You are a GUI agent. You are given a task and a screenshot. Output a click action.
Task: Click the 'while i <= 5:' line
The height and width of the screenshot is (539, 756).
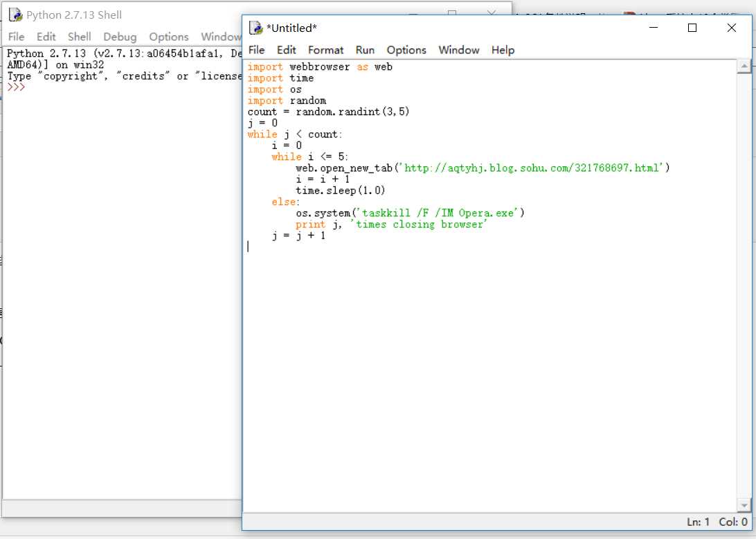[x=309, y=157]
